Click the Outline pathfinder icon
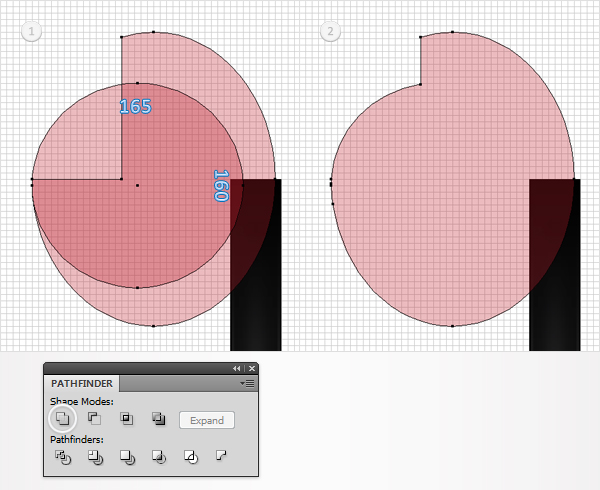600x490 pixels. click(191, 457)
